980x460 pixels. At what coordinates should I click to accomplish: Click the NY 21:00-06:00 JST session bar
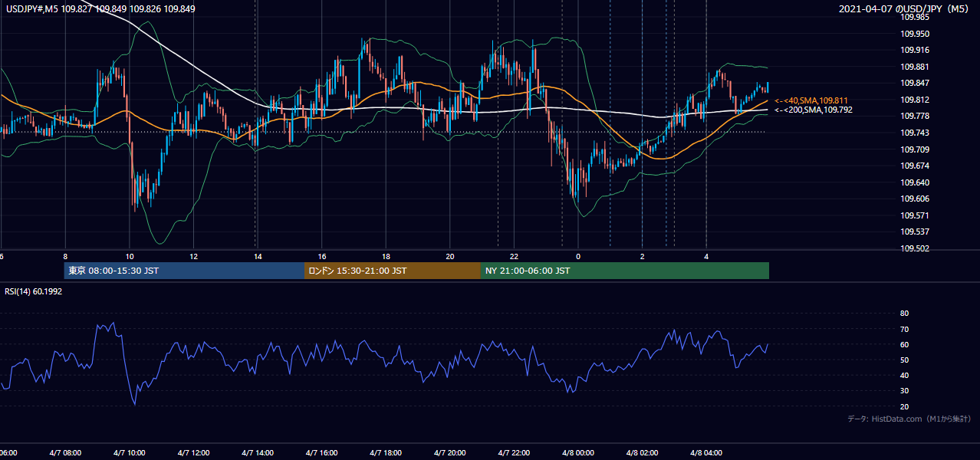click(625, 271)
